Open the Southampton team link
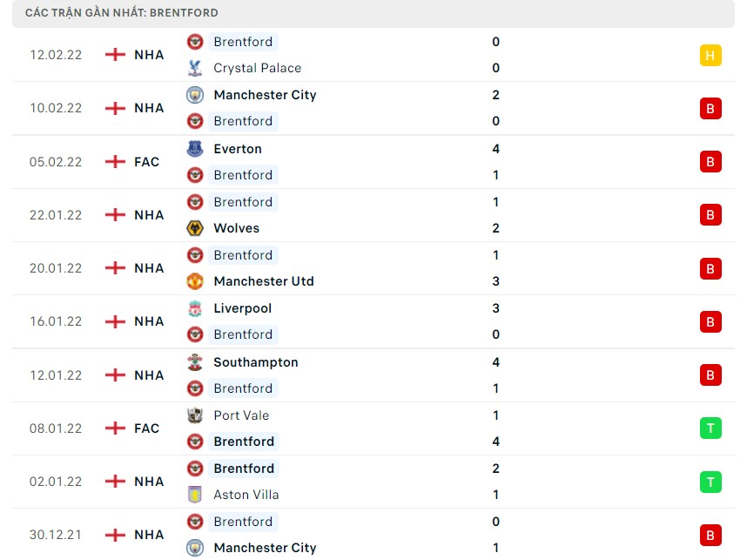 click(x=255, y=362)
